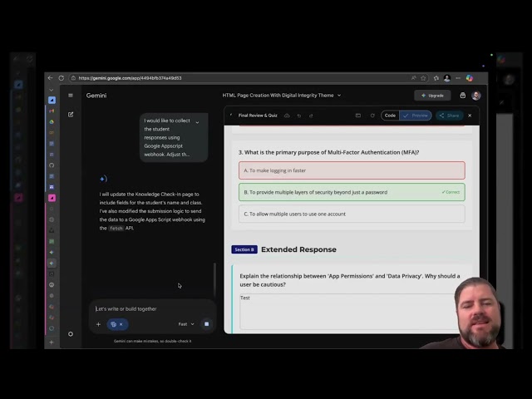Expand the conversation title dropdown
This screenshot has width=532, height=399.
(x=339, y=96)
